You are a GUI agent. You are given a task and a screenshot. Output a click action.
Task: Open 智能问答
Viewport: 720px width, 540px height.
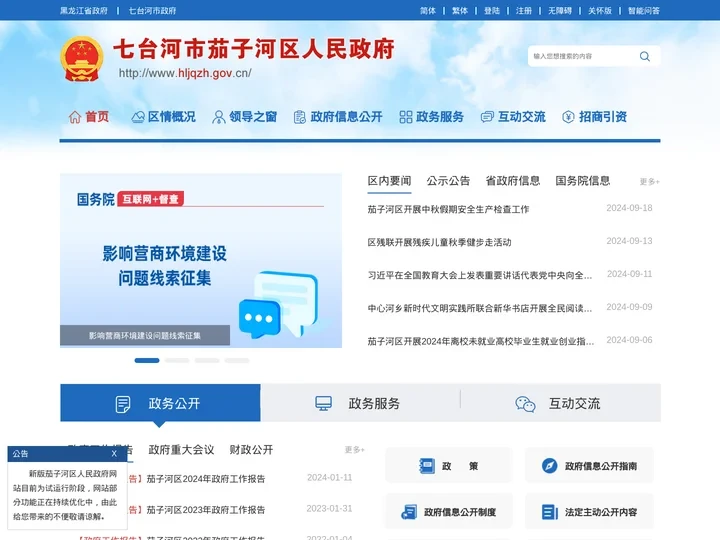point(644,11)
